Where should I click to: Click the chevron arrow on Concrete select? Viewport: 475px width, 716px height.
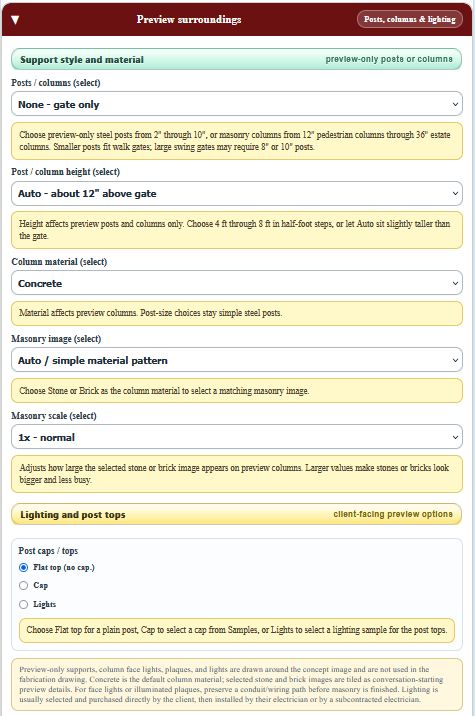pos(455,283)
